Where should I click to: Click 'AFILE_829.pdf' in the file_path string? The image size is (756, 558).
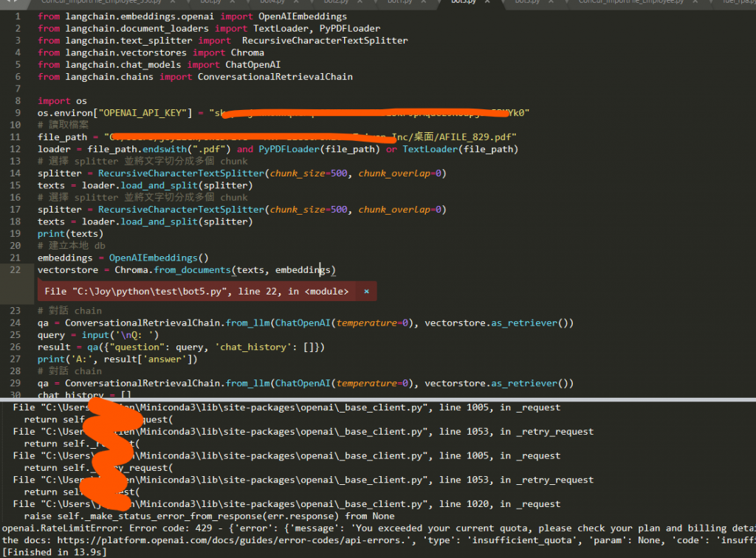[x=475, y=137]
